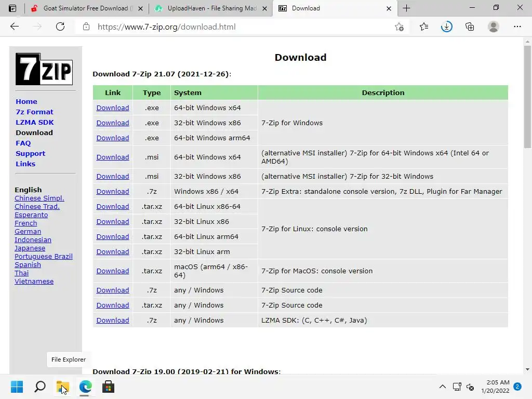Viewport: 532px width, 399px height.
Task: Reload the 7-zip download page
Action: pyautogui.click(x=60, y=26)
